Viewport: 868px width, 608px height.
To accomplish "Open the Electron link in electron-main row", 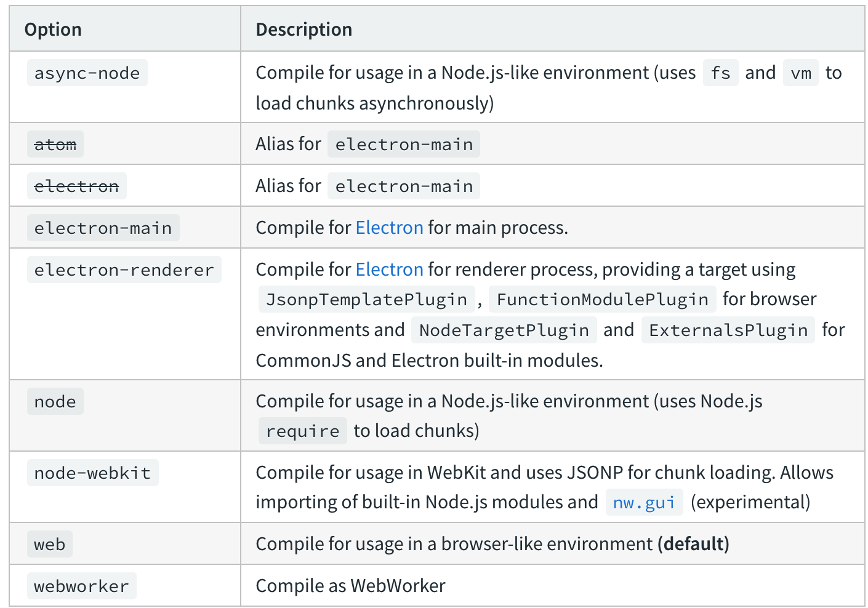I will (389, 228).
